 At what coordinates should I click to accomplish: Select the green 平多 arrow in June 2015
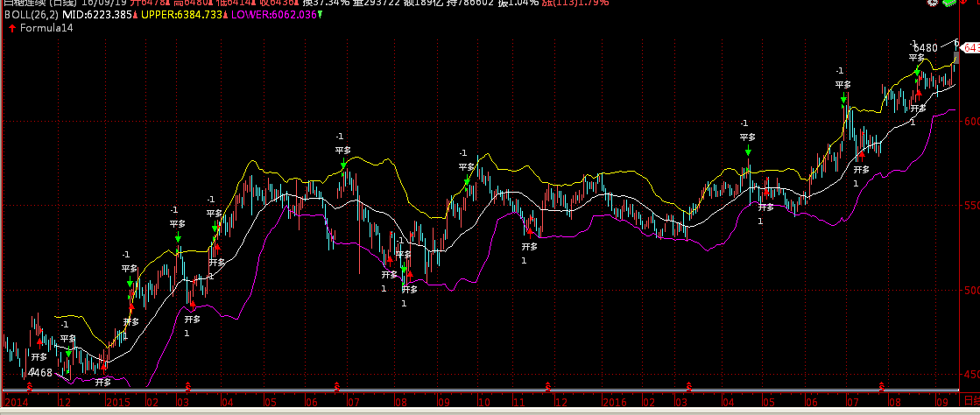343,165
